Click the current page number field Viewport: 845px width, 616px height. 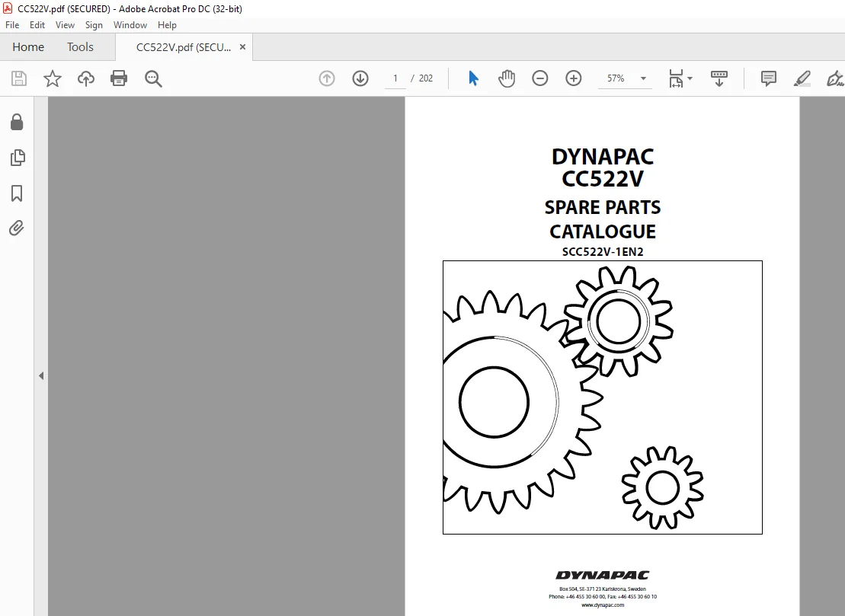[395, 78]
